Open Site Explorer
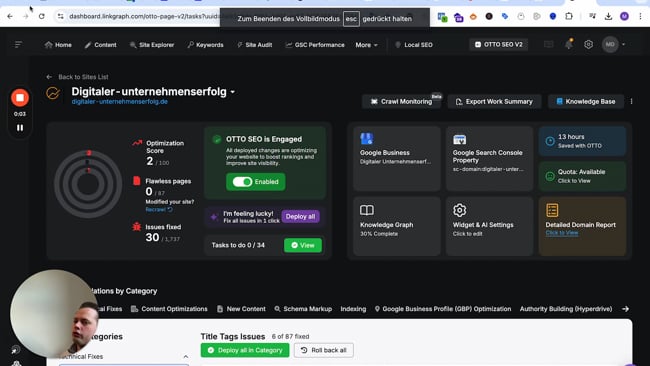650x366 pixels. click(x=152, y=45)
